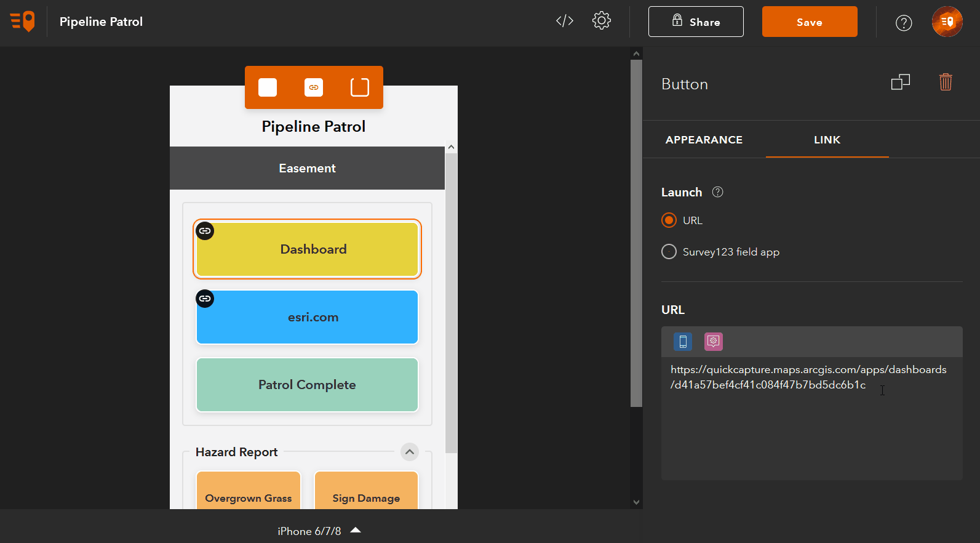The image size is (980, 543).
Task: Click the Launch help info icon
Action: [x=717, y=192]
